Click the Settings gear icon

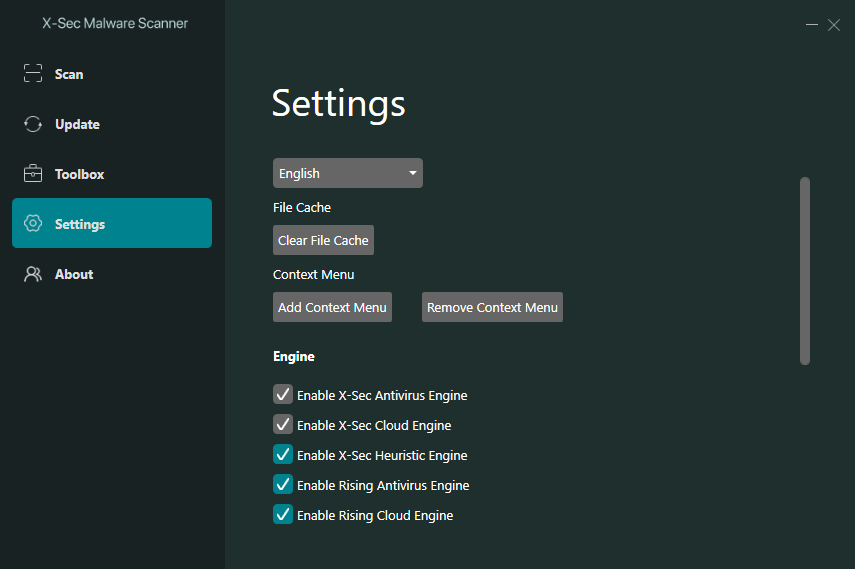click(33, 224)
